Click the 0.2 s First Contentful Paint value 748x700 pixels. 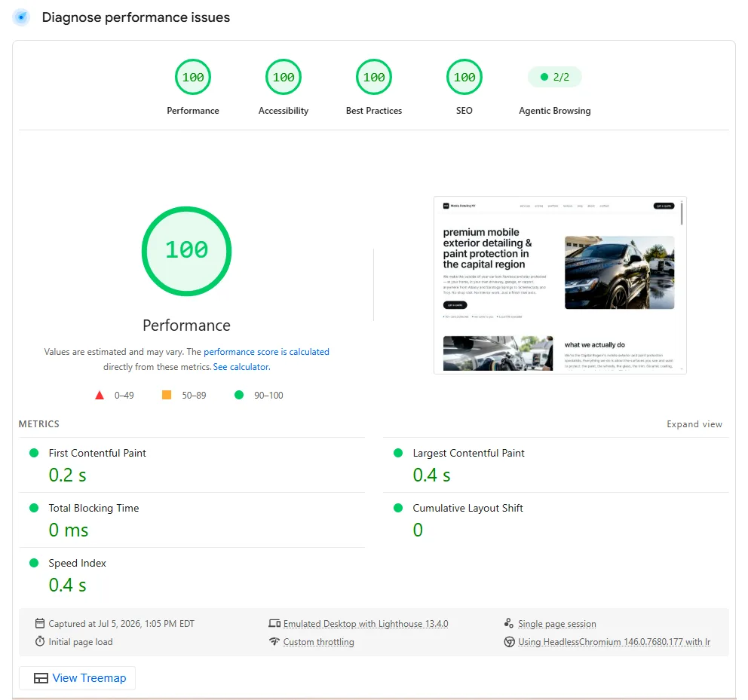[x=67, y=475]
